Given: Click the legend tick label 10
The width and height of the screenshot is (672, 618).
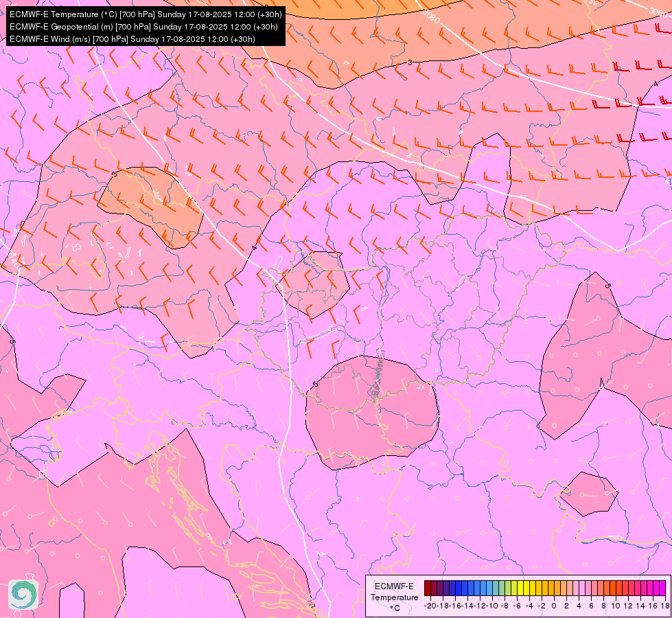Looking at the screenshot, I should tap(616, 606).
